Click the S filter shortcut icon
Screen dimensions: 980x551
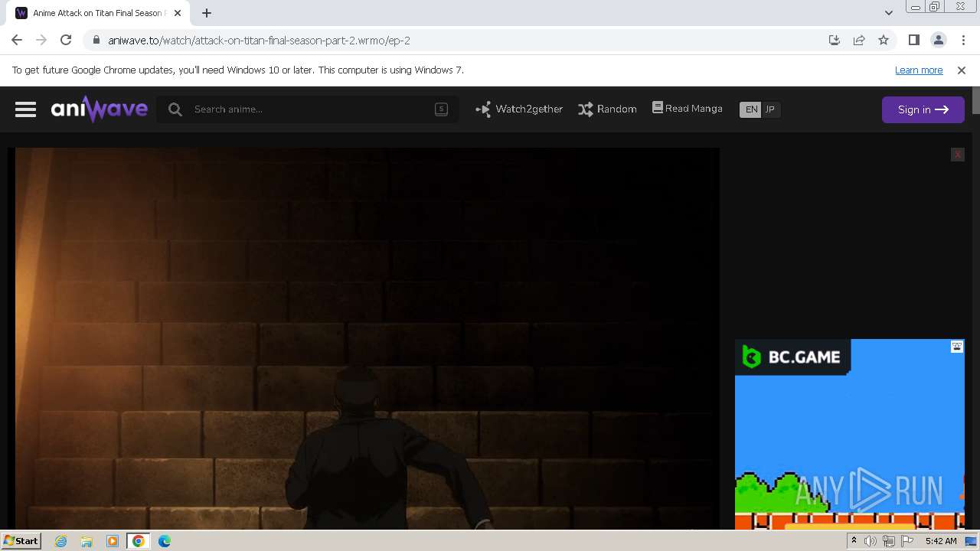pyautogui.click(x=441, y=109)
